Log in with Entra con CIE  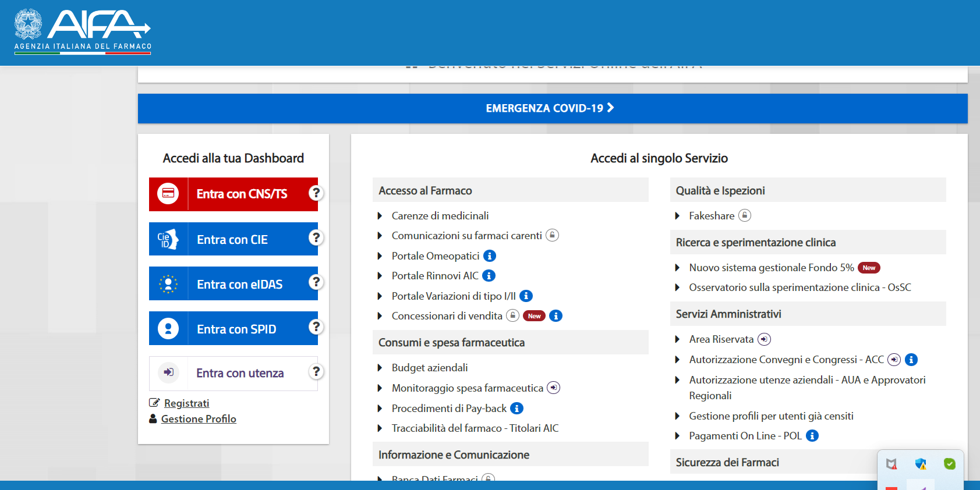click(233, 239)
